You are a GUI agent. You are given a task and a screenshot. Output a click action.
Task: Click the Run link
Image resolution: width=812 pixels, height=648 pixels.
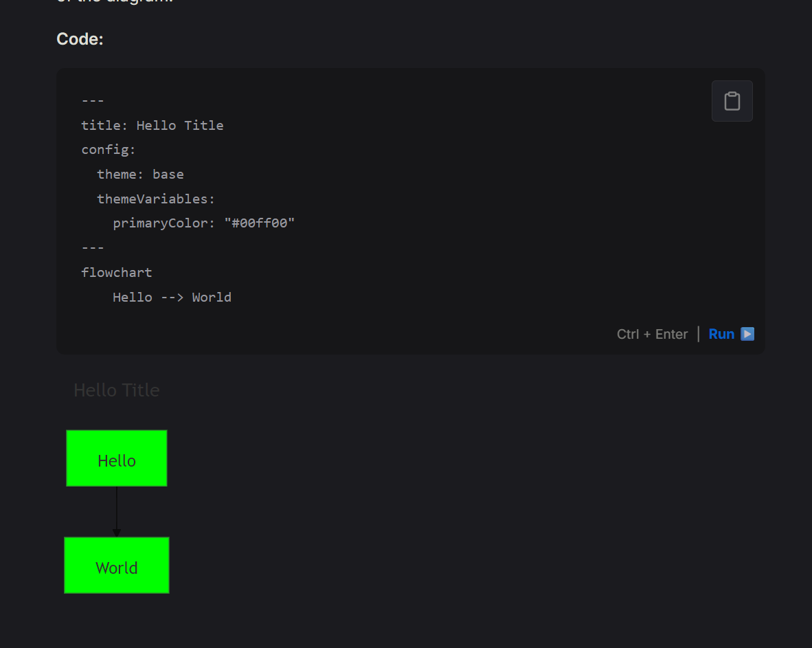tap(721, 334)
